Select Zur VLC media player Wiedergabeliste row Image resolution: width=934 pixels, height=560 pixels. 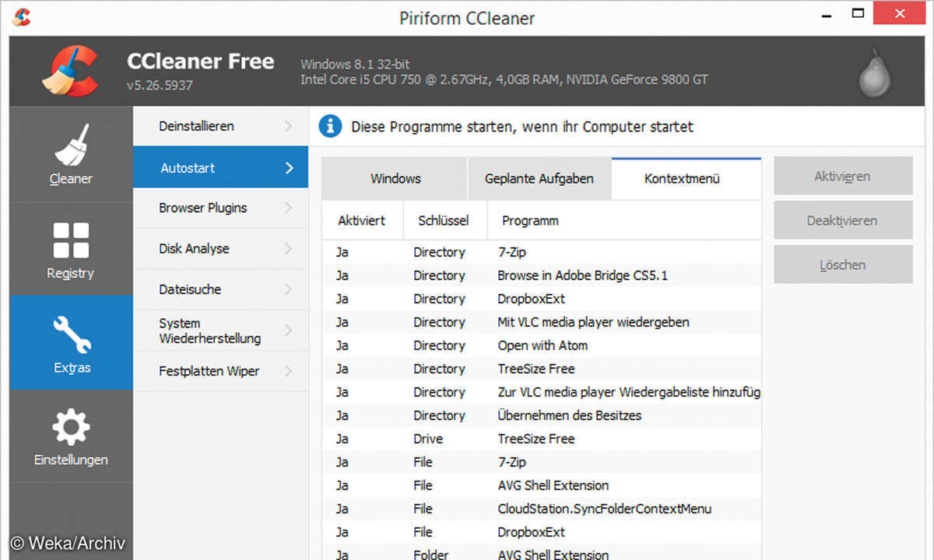point(542,392)
